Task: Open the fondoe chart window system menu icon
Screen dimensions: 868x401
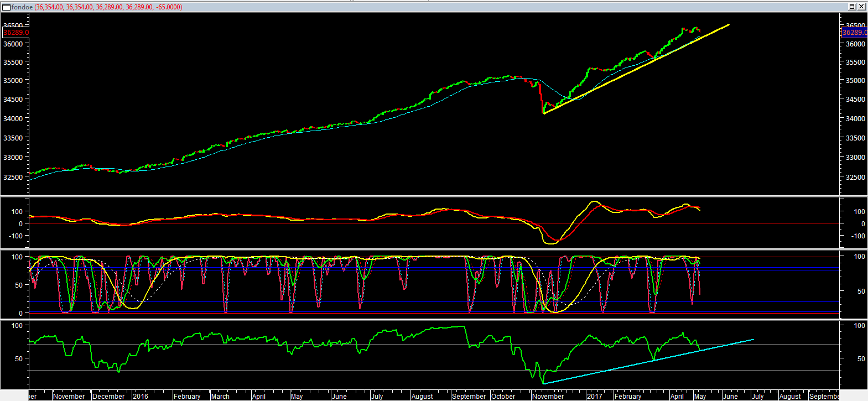Action: tap(7, 7)
